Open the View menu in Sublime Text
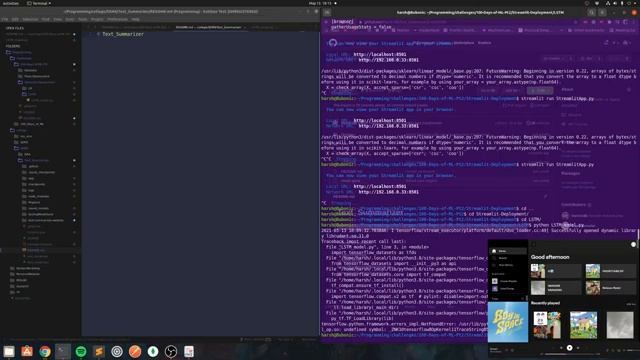 pyautogui.click(x=58, y=19)
